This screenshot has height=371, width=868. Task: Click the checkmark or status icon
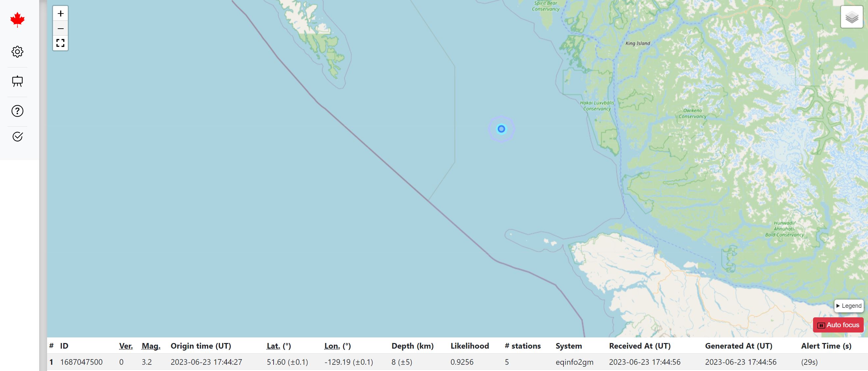coord(16,136)
